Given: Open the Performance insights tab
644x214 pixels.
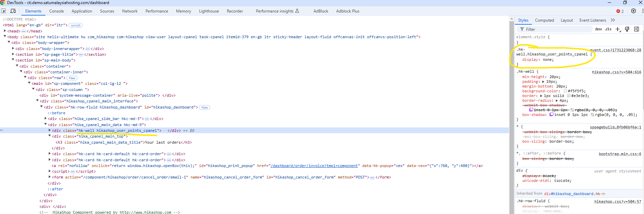Looking at the screenshot, I should pos(277,11).
